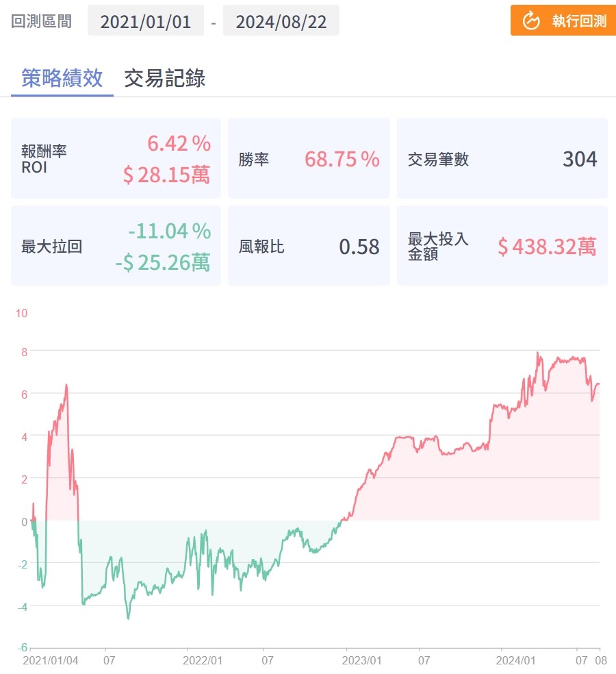This screenshot has width=616, height=674.
Task: Click the 勝率 68.75 % card
Action: click(x=309, y=159)
